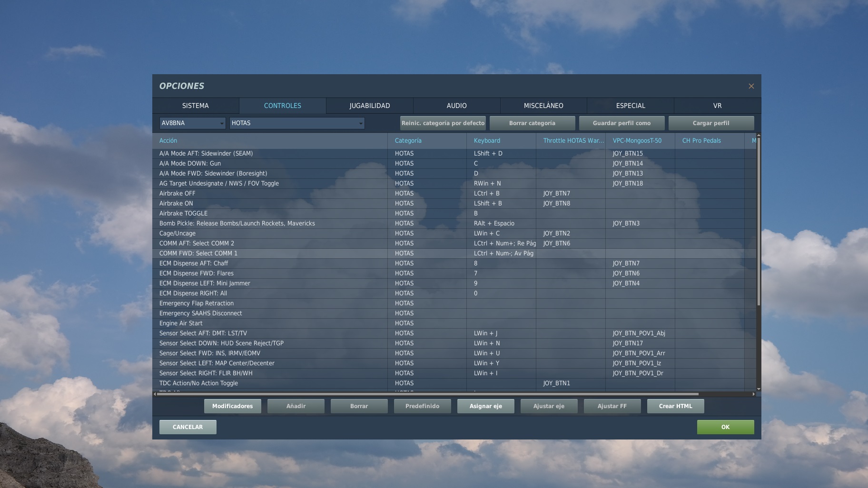Select ECM Dispense FWD: Flares row

(x=454, y=273)
